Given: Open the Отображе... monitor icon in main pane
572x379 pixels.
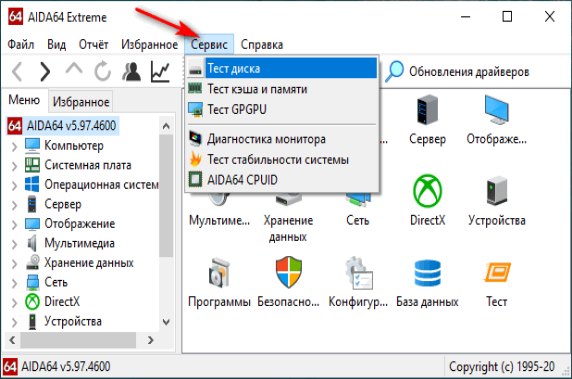Looking at the screenshot, I should pyautogui.click(x=496, y=109).
